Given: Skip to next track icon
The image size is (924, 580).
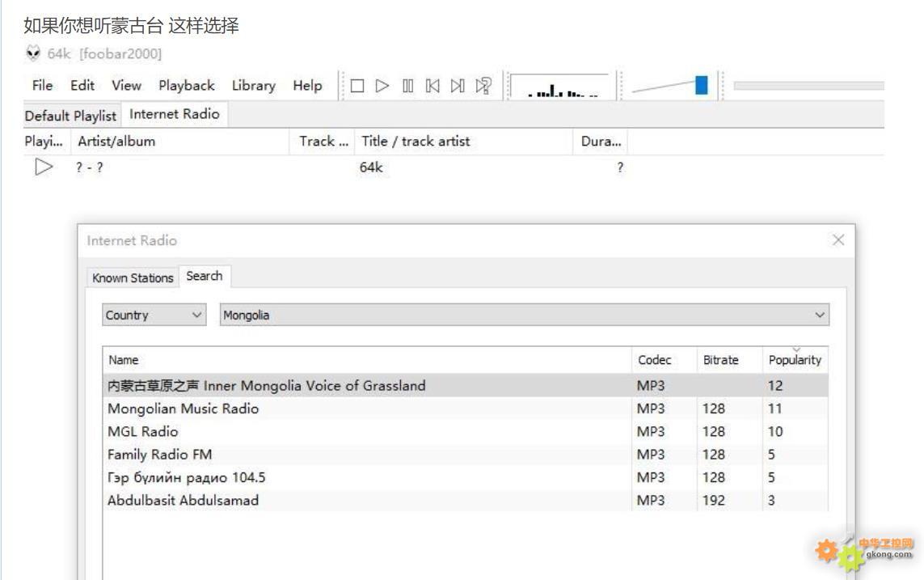Looking at the screenshot, I should (x=458, y=86).
